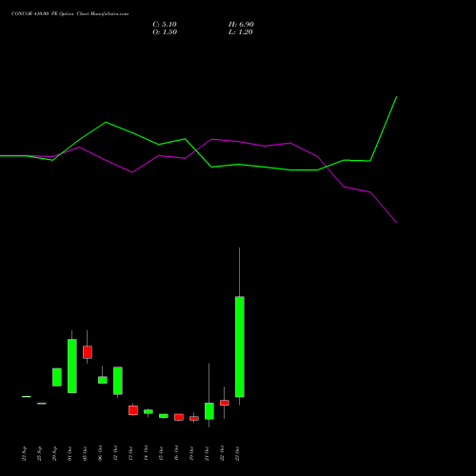The height and width of the screenshot is (476, 476).
Task: Click the purple indicator line's final low point
Action: point(397,223)
